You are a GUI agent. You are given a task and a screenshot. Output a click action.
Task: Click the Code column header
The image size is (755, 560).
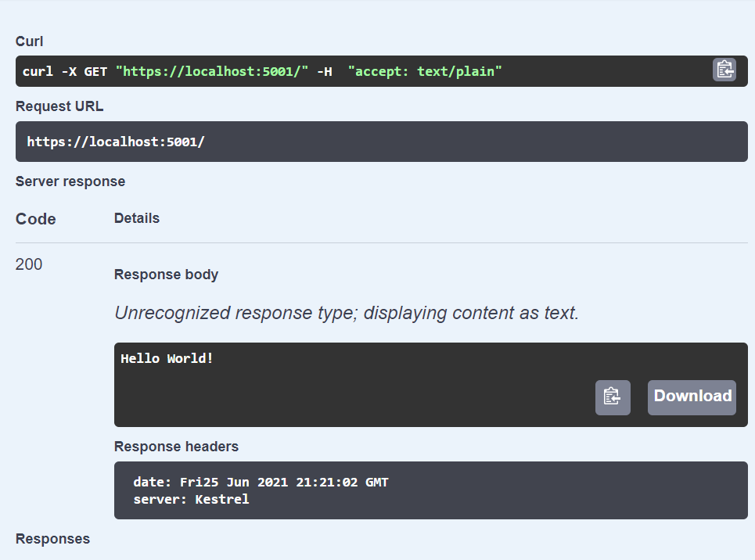[36, 219]
